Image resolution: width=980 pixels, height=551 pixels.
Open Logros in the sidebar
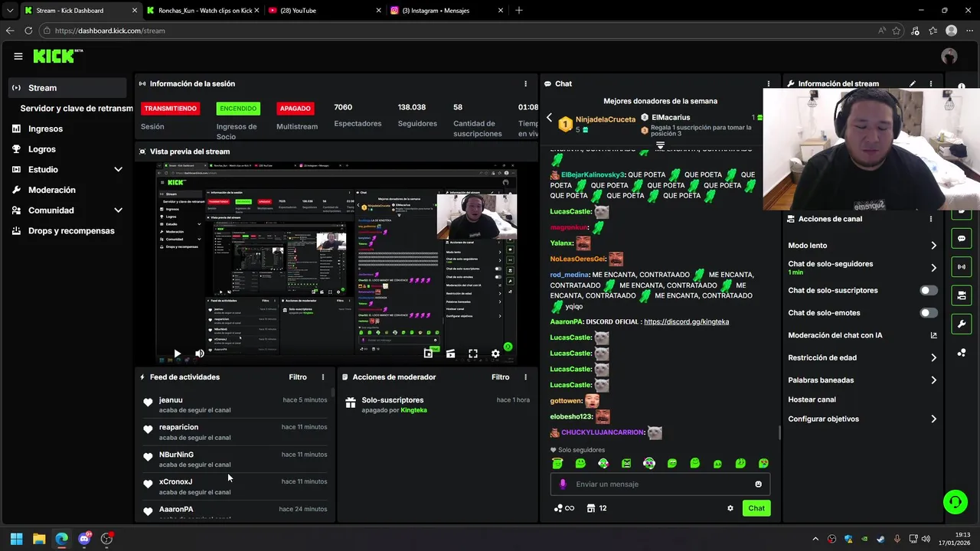click(x=42, y=149)
